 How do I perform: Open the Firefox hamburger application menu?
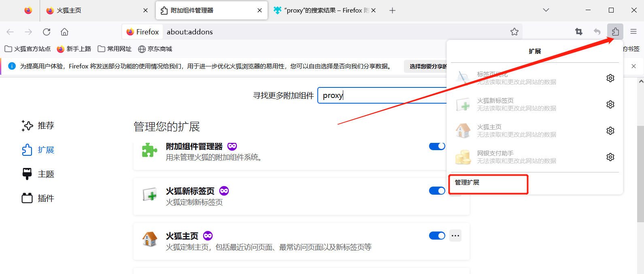(633, 32)
